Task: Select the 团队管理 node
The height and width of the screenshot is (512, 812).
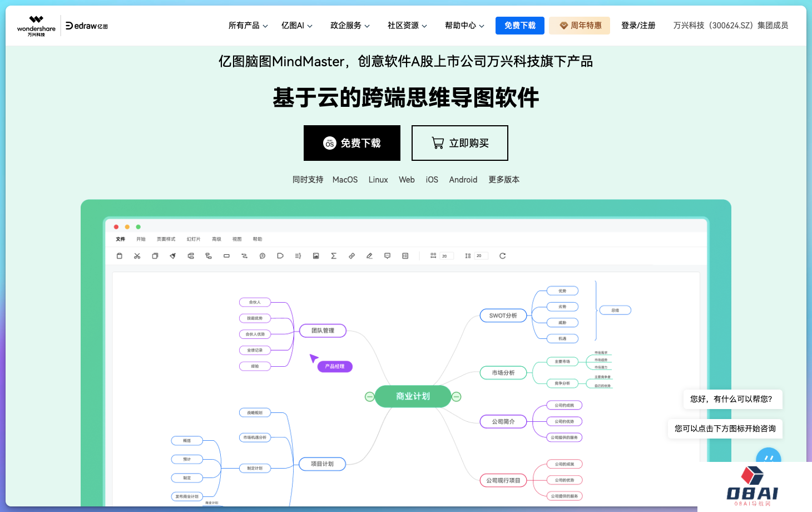Action: (323, 331)
